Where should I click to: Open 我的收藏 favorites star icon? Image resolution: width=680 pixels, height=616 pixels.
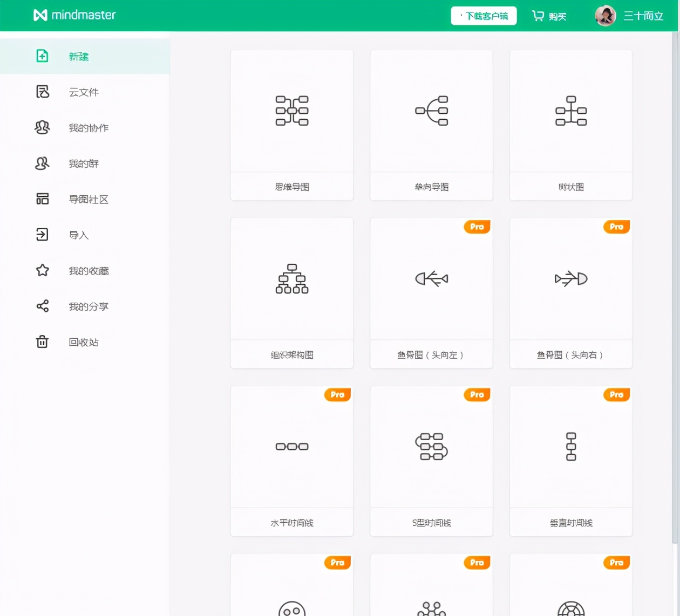[42, 271]
